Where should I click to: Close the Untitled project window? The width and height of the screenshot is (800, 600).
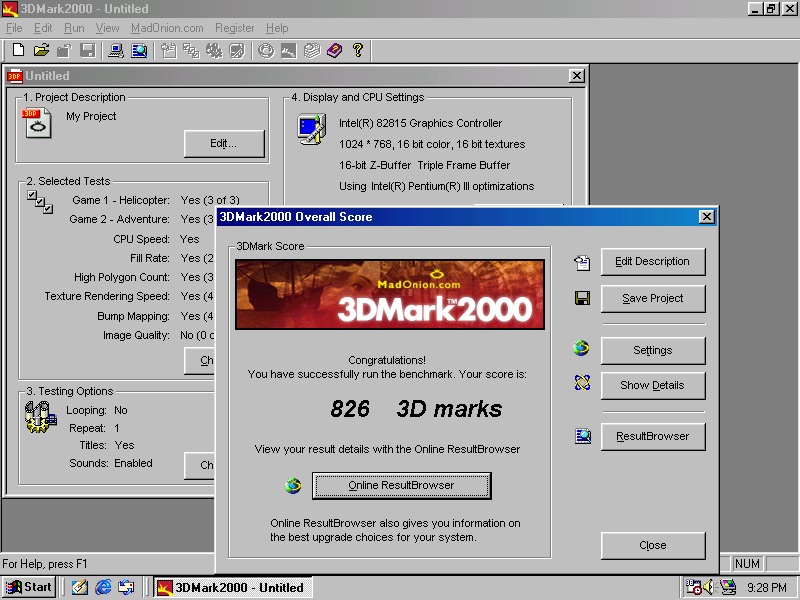click(577, 76)
